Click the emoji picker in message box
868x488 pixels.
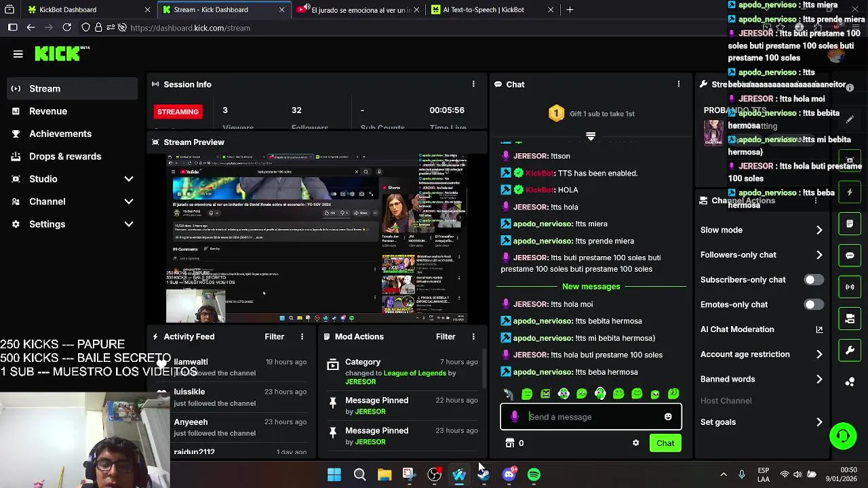click(668, 417)
